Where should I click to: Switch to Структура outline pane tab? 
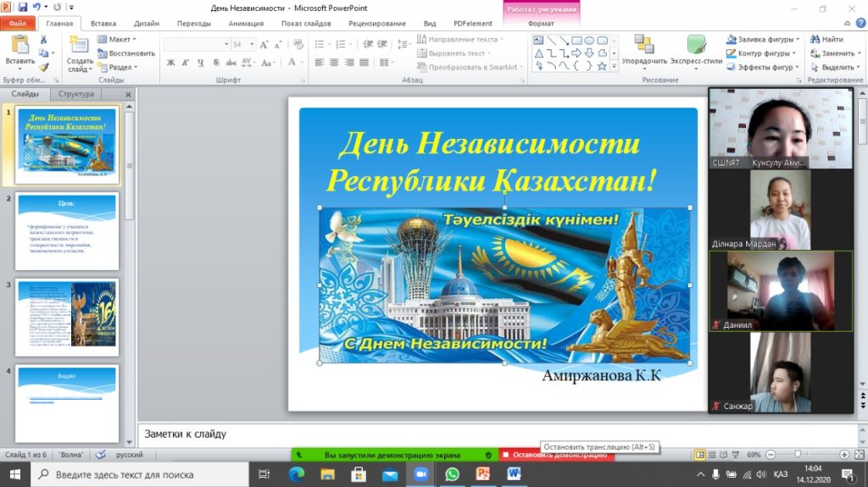click(x=76, y=94)
